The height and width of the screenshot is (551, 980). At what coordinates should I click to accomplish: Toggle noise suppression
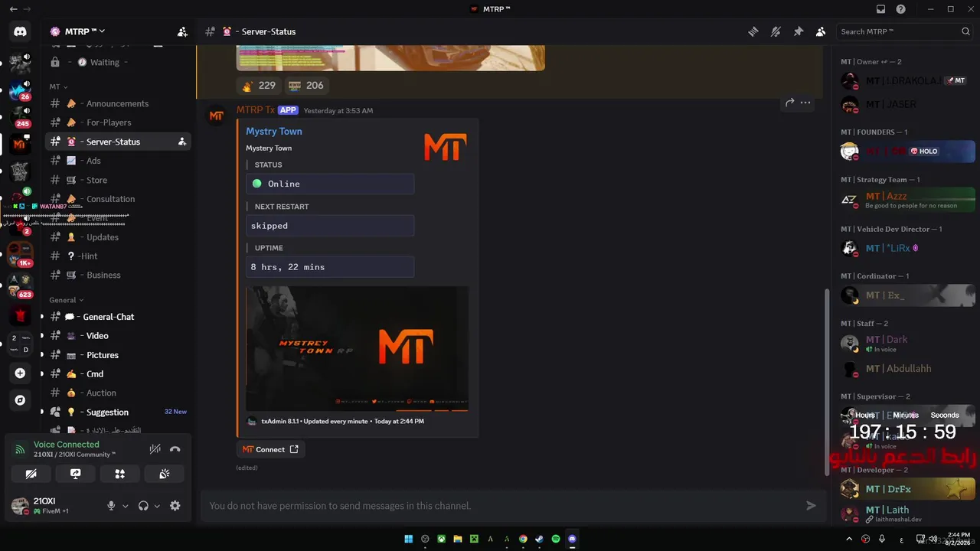click(x=155, y=449)
